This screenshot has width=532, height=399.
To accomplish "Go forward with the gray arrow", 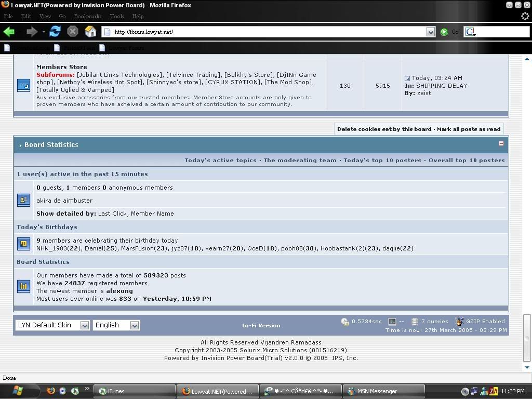I will coord(32,32).
